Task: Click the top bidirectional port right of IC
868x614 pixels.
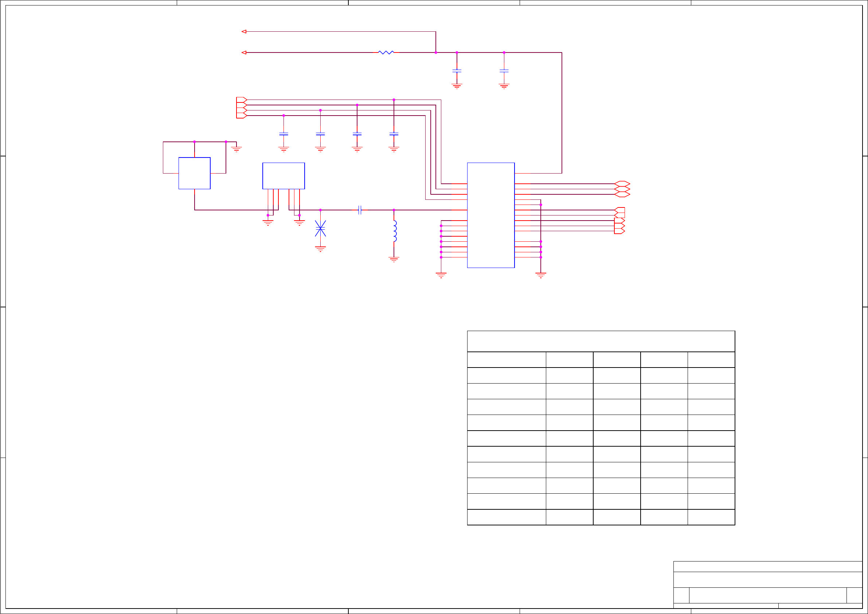Action: pos(622,183)
